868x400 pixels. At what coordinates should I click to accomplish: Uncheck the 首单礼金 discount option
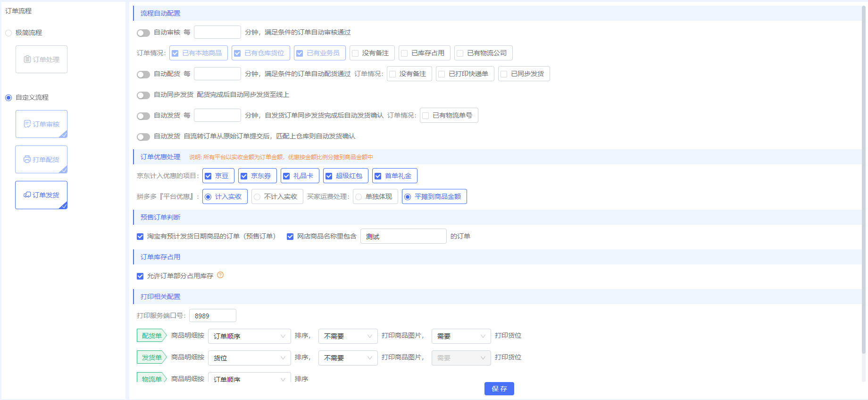378,176
